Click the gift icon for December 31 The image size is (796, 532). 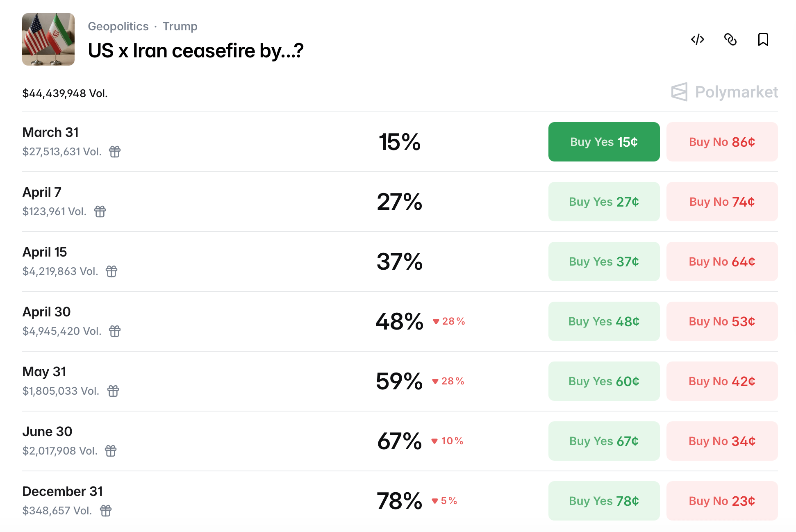tap(106, 511)
